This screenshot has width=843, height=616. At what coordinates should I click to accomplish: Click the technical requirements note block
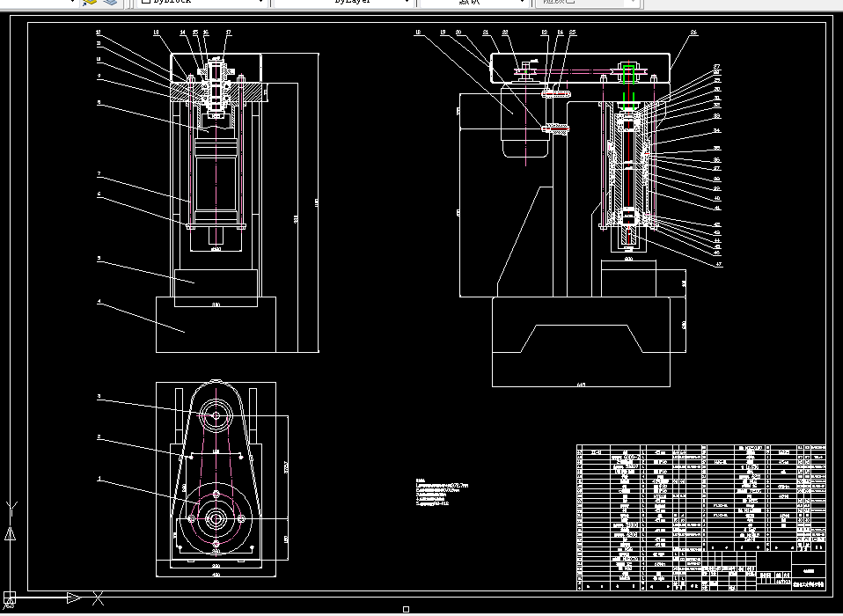pyautogui.click(x=442, y=493)
